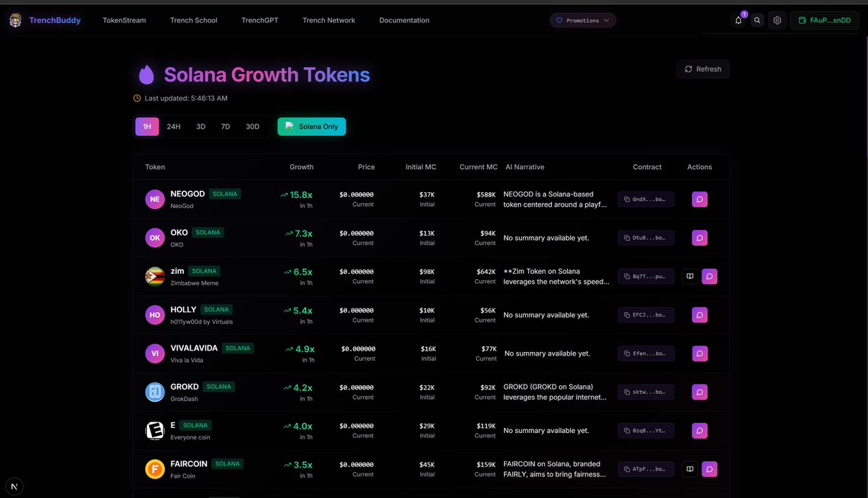The image size is (868, 498).
Task: Click the TrenchBuddy logo avatar
Action: pos(15,20)
